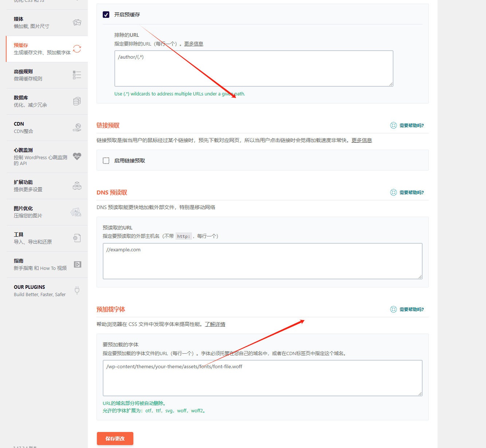Open the OUR PLUGINS tab

(x=47, y=291)
